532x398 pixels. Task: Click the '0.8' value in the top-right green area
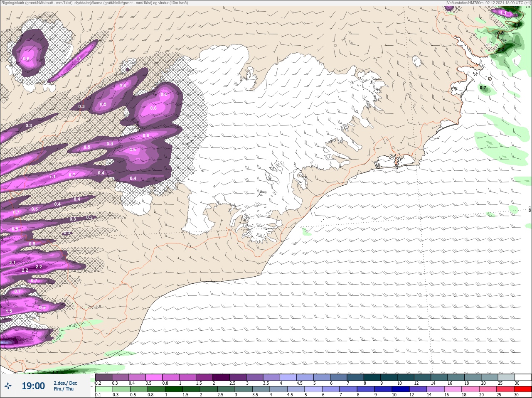pos(500,33)
